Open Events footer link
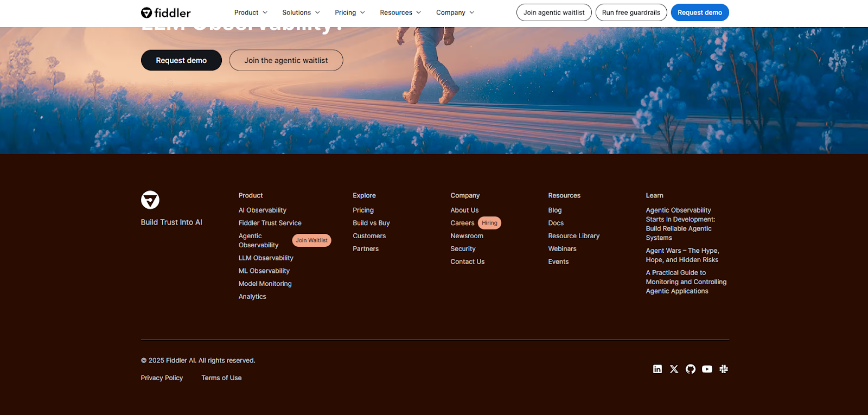Image resolution: width=868 pixels, height=415 pixels. 558,261
